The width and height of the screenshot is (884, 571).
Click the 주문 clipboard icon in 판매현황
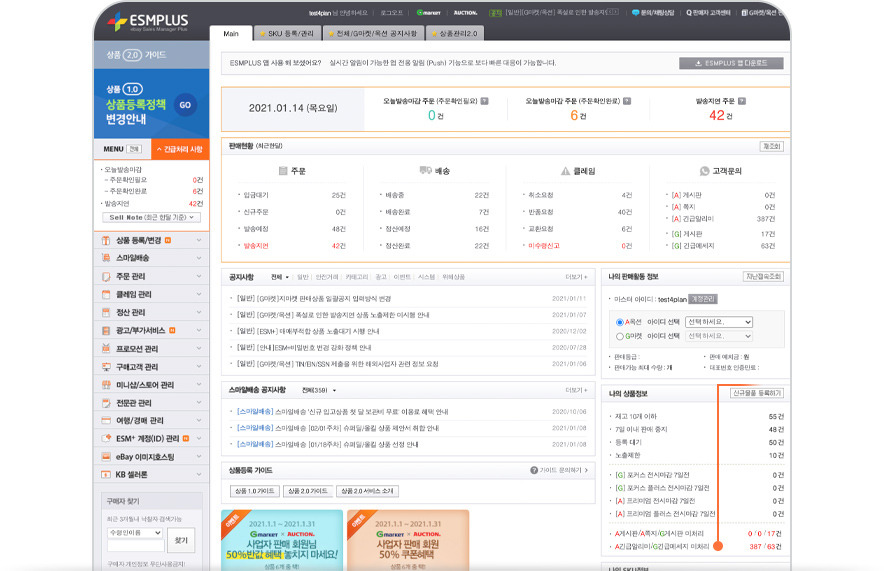tap(283, 171)
